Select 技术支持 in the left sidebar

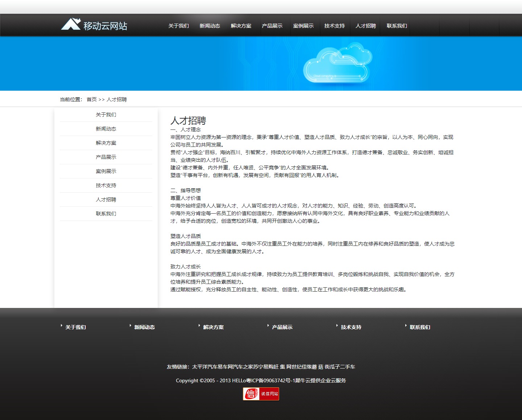(106, 185)
